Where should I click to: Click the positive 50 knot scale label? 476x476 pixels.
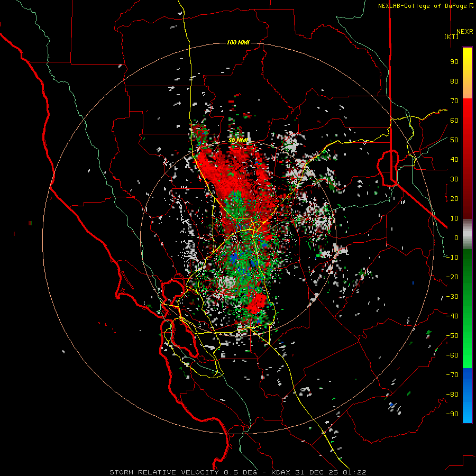(454, 140)
